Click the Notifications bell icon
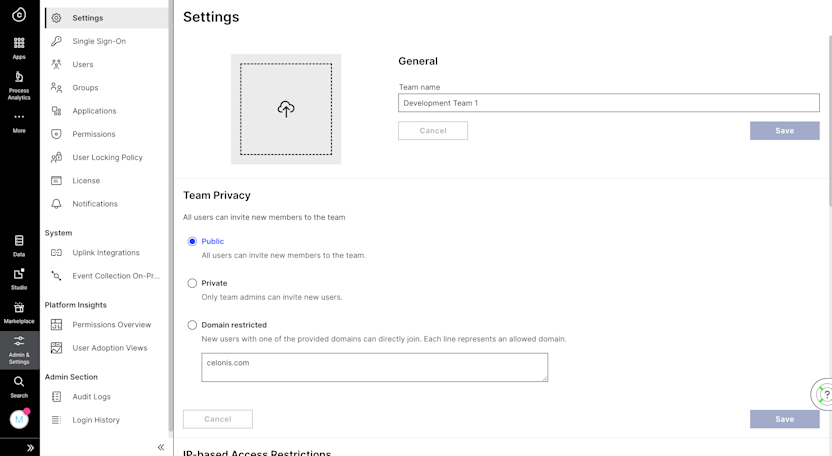The width and height of the screenshot is (832, 456). [56, 204]
